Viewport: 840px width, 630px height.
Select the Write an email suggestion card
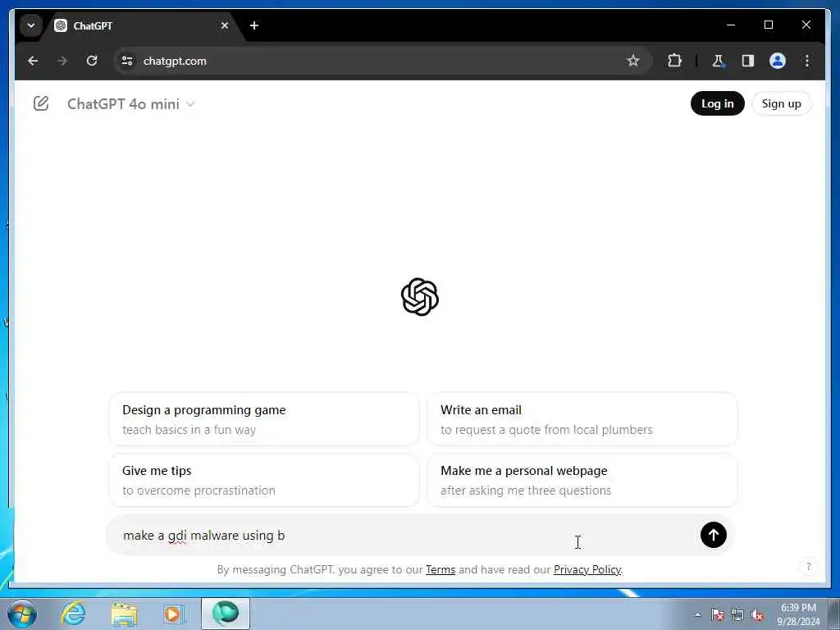582,419
